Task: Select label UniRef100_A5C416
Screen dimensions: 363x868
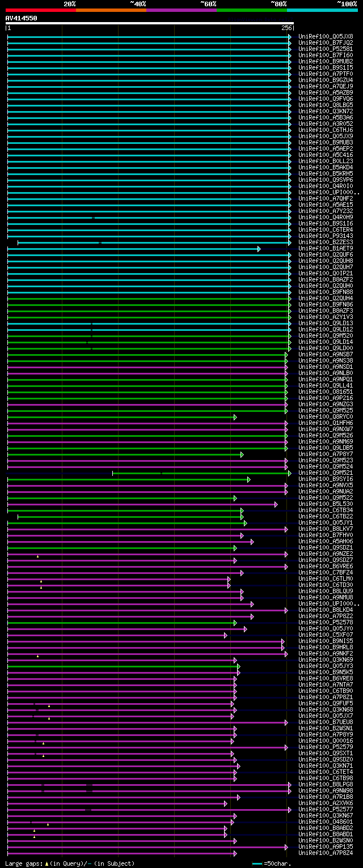Action: pyautogui.click(x=326, y=155)
